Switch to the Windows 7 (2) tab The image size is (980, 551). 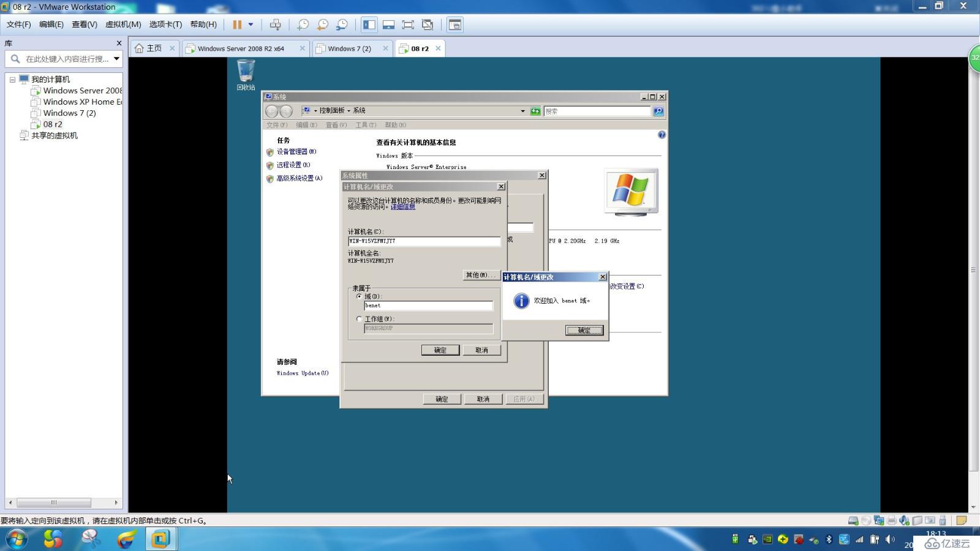[349, 48]
